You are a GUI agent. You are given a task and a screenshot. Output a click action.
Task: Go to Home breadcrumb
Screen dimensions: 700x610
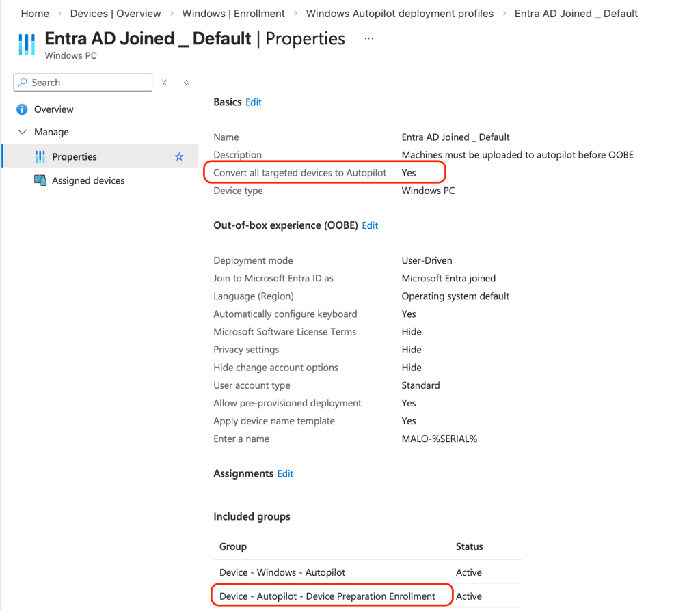[x=35, y=14]
